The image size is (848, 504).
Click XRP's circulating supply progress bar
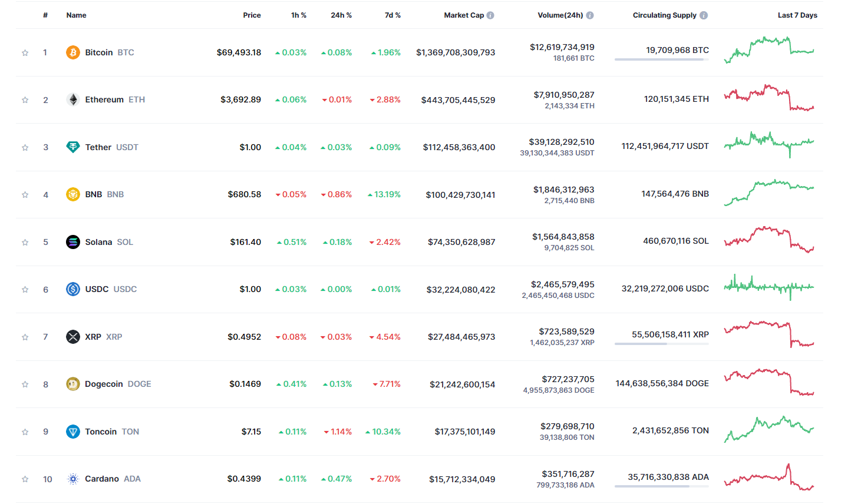pyautogui.click(x=662, y=344)
